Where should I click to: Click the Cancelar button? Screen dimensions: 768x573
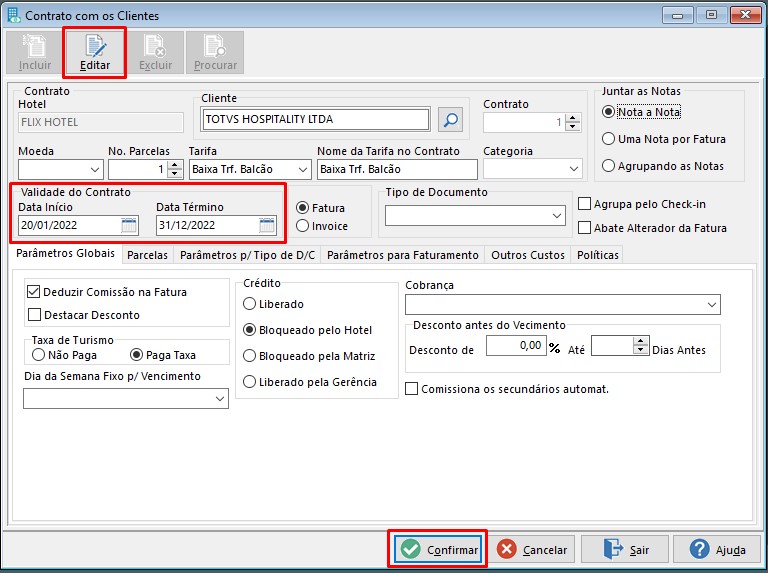(x=532, y=549)
